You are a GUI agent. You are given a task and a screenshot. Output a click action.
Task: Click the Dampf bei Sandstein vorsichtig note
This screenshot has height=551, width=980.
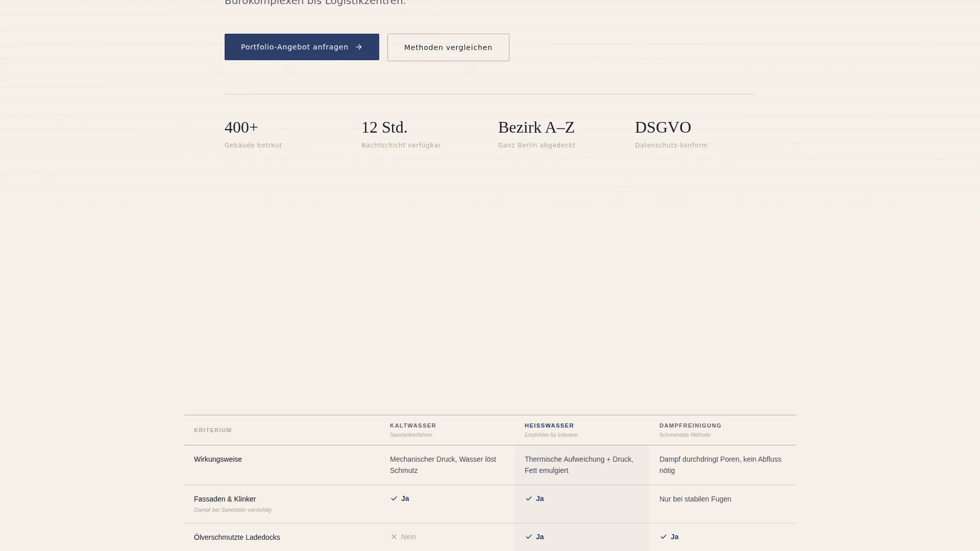tap(232, 510)
